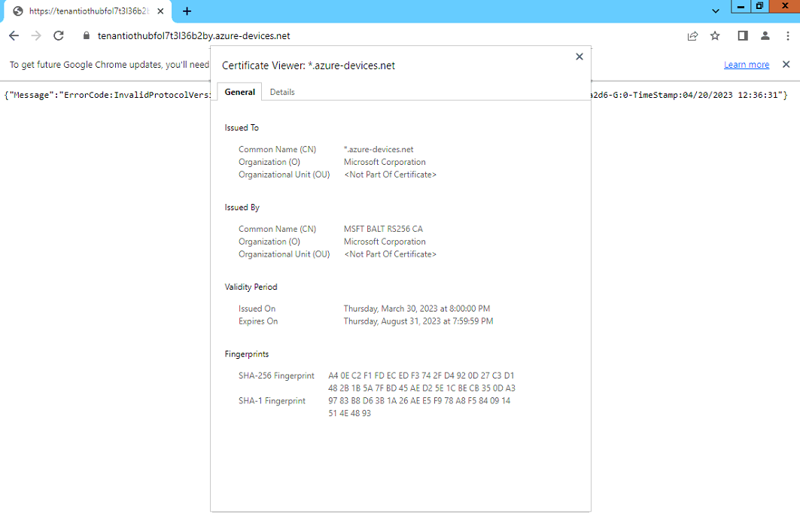Click the Certificate Viewer title text
This screenshot has width=800, height=532.
click(x=308, y=65)
